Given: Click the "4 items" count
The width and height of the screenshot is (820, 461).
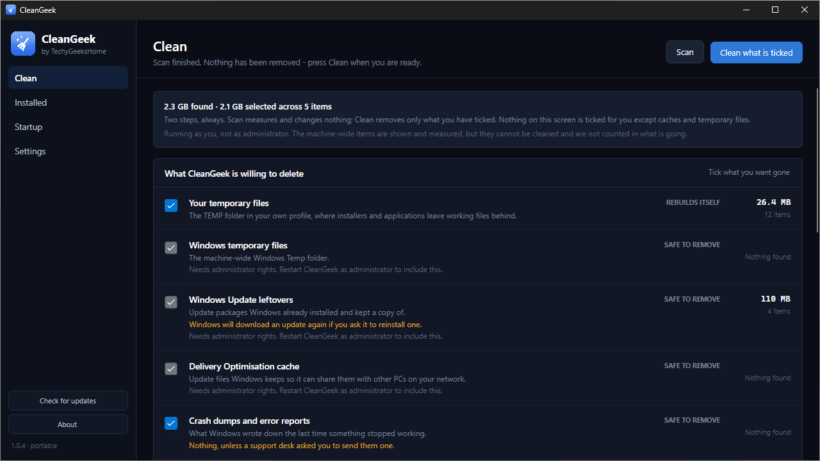Looking at the screenshot, I should tap(779, 312).
